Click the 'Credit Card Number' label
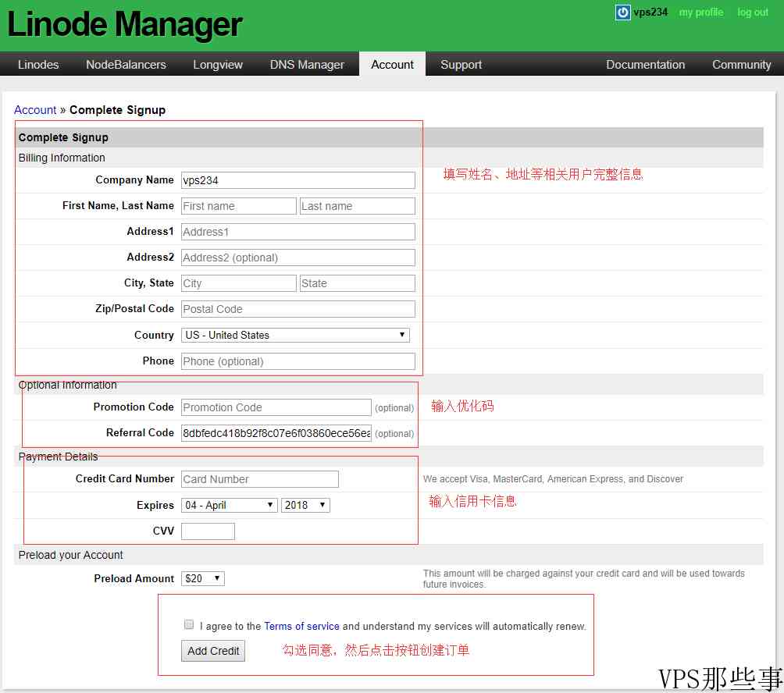 pyautogui.click(x=124, y=478)
